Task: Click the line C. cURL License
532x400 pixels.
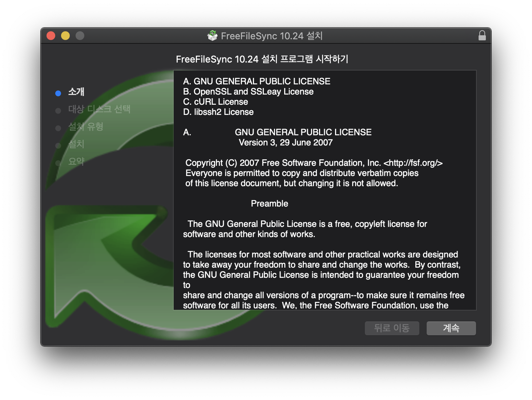Action: [215, 101]
